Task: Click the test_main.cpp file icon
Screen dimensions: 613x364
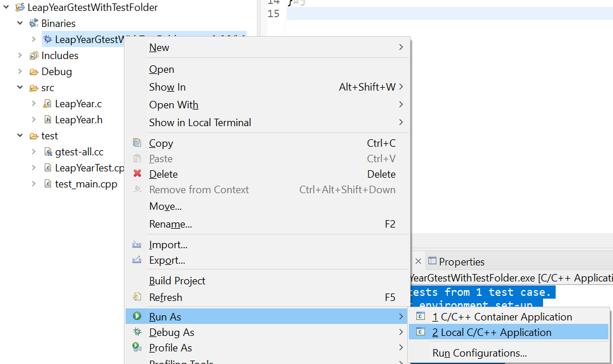Action: (47, 184)
